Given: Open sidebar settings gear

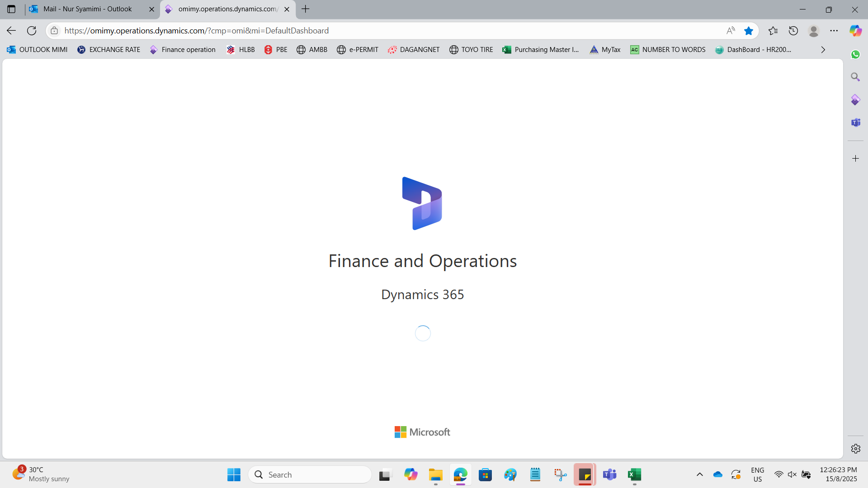Looking at the screenshot, I should (855, 449).
